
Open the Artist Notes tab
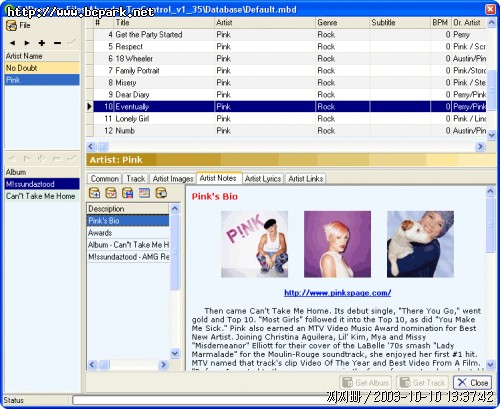[x=218, y=178]
